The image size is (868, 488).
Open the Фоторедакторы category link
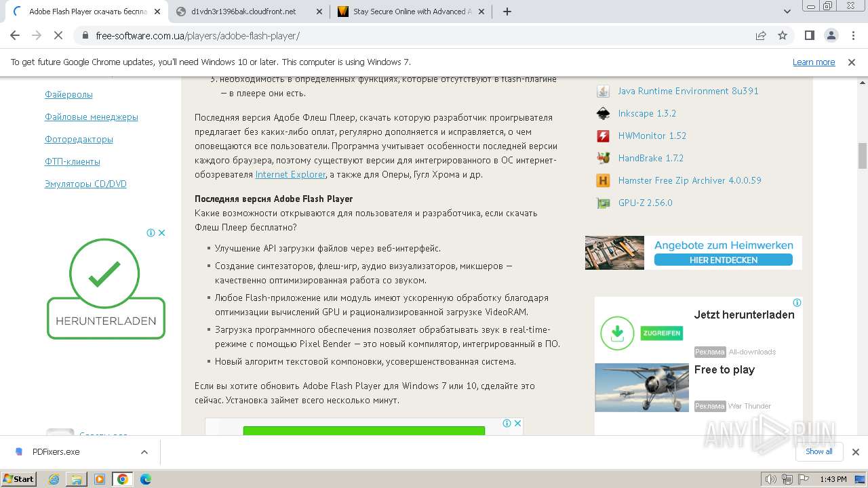[79, 139]
